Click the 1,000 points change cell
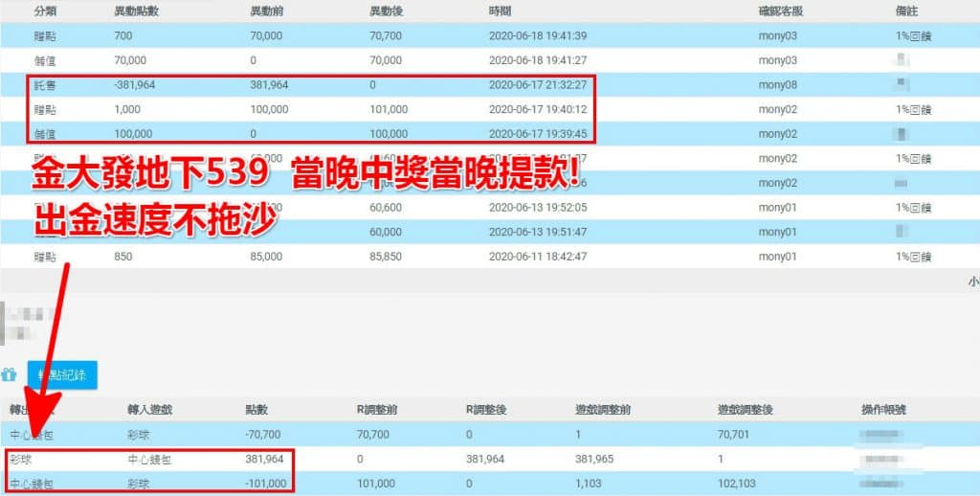Image resolution: width=980 pixels, height=496 pixels. [127, 109]
